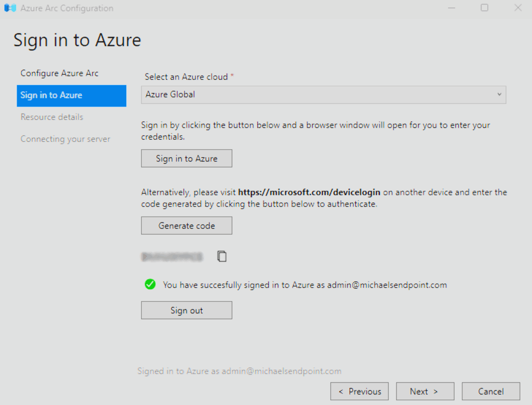This screenshot has height=405, width=532.
Task: Click the 'Select an Azure cloud' label
Action: click(x=186, y=77)
